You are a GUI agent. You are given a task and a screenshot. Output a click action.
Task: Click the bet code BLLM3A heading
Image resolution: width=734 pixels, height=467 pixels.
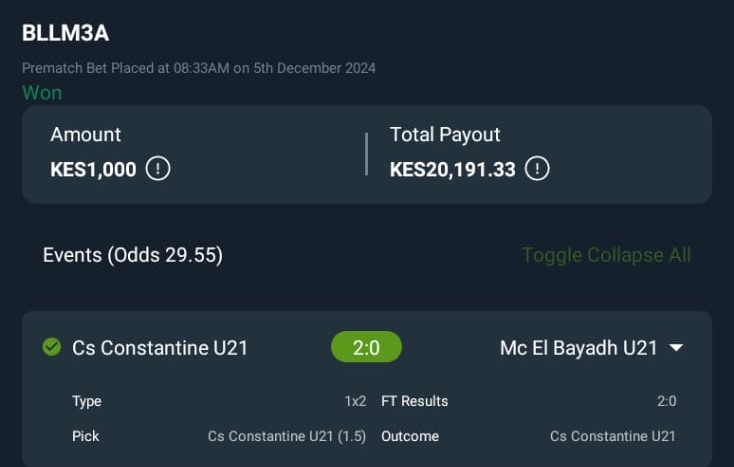(66, 33)
